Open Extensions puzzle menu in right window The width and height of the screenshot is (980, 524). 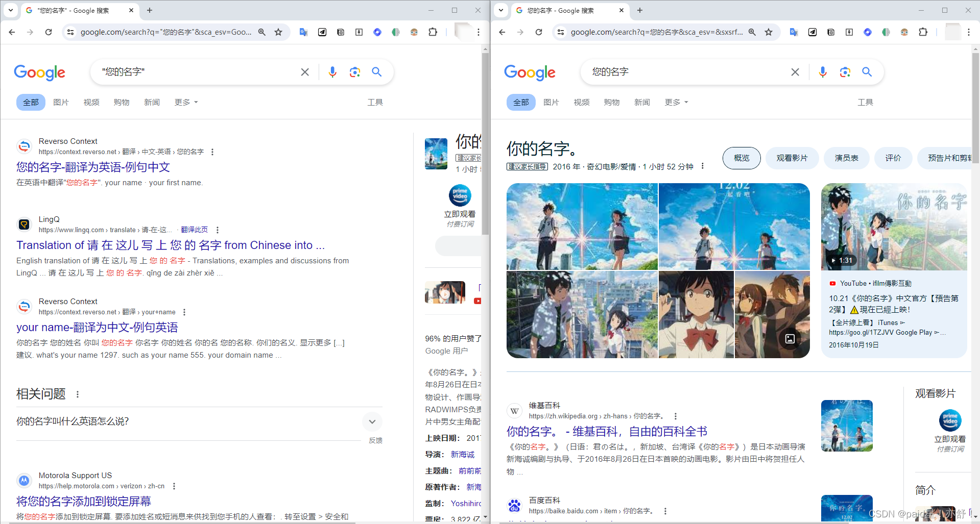pos(923,32)
